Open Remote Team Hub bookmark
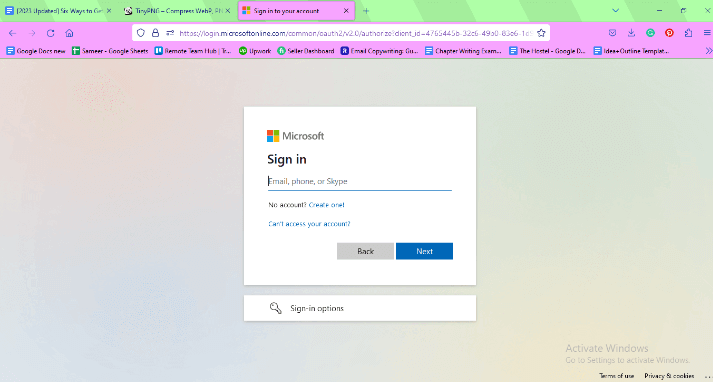This screenshot has height=382, width=713. (193, 51)
